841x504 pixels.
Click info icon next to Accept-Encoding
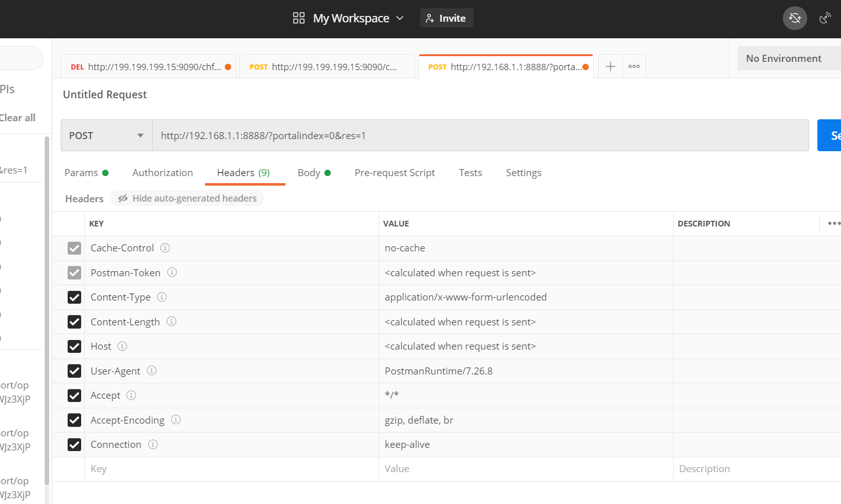pyautogui.click(x=176, y=420)
